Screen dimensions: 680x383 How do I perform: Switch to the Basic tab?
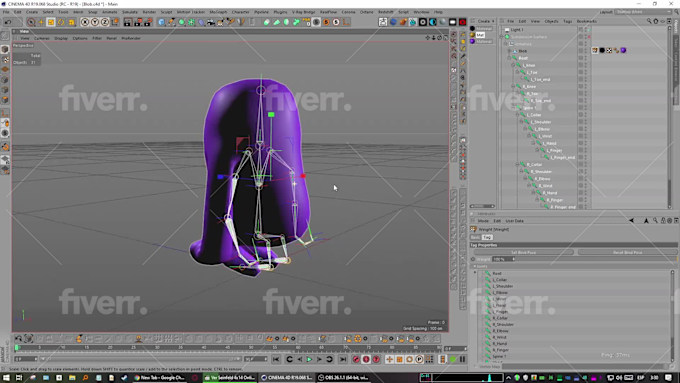[x=475, y=237]
